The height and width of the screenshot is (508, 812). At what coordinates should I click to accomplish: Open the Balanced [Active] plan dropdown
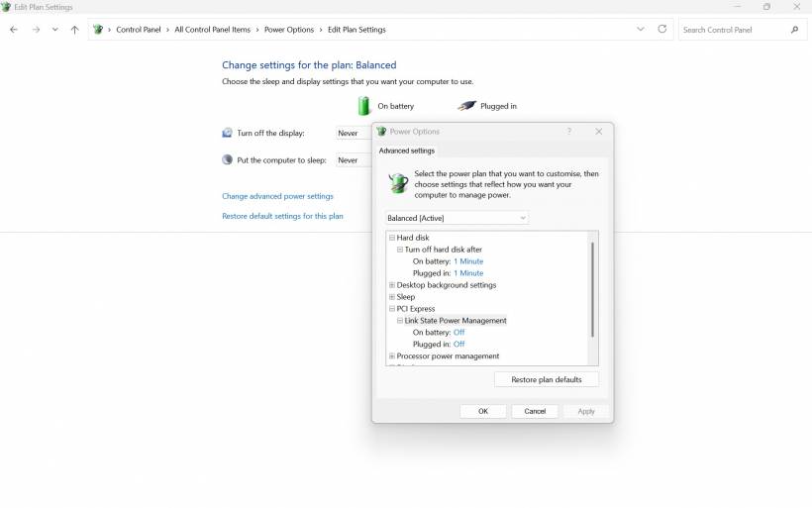pos(457,218)
